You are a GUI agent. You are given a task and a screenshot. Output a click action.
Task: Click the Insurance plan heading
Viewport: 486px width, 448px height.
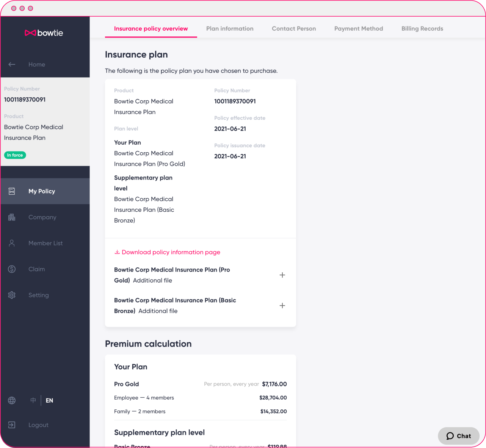click(136, 55)
